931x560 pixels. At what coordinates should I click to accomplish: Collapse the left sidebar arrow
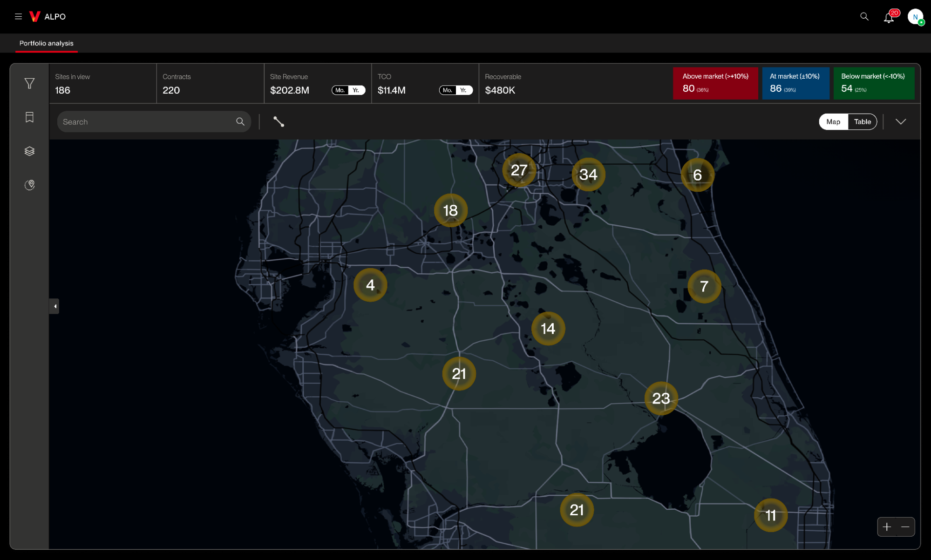coord(55,306)
